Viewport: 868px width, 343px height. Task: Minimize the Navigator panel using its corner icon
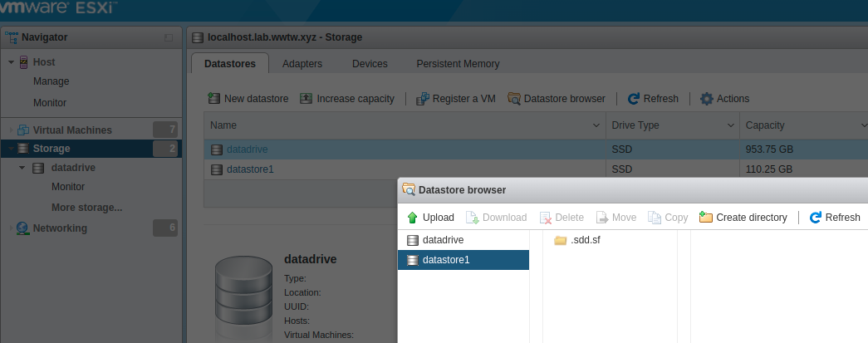(169, 37)
